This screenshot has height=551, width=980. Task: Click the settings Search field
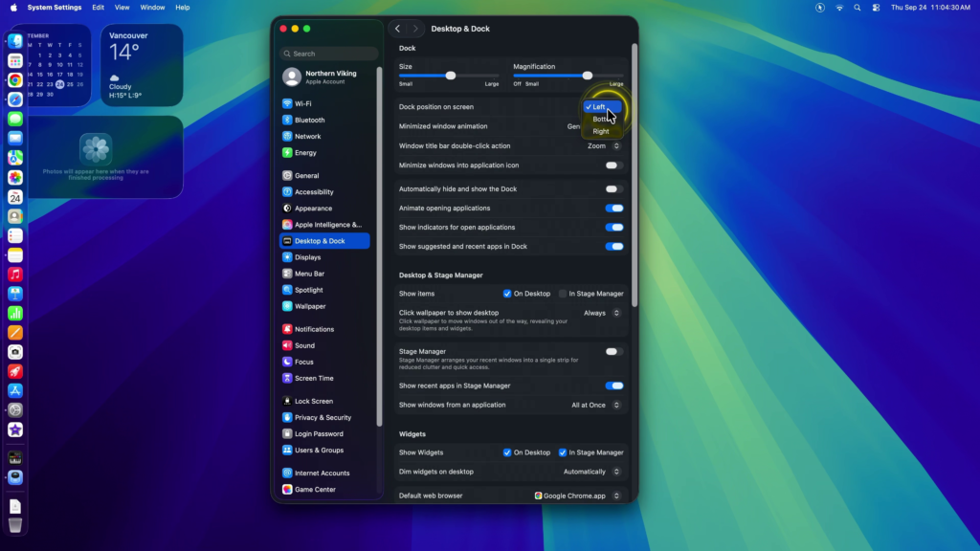pyautogui.click(x=329, y=54)
